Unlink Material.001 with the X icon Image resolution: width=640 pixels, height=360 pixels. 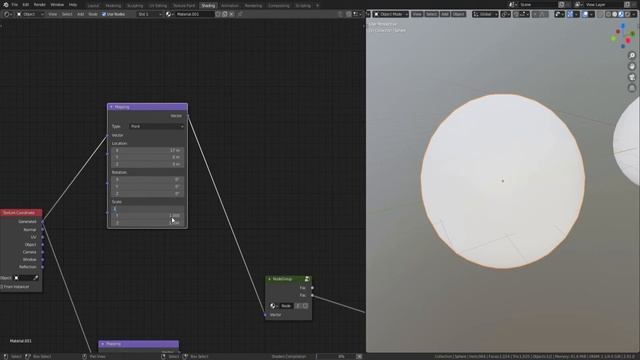pyautogui.click(x=231, y=14)
